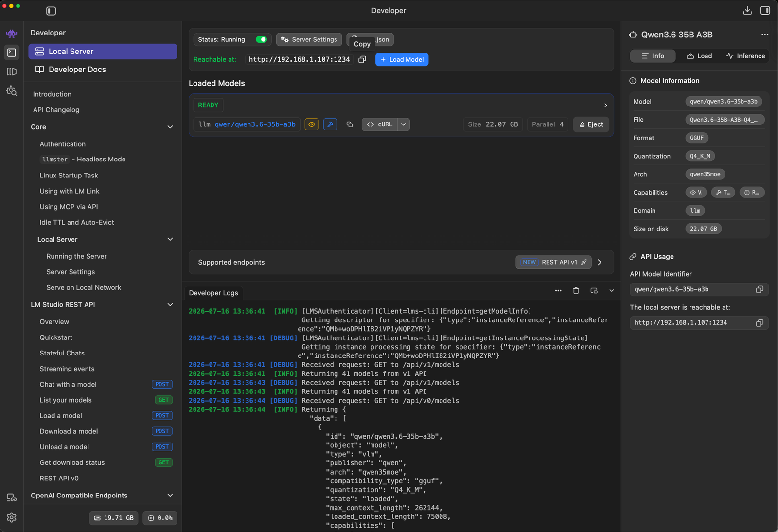Copy model identifier icon beside cURL

[x=349, y=124]
